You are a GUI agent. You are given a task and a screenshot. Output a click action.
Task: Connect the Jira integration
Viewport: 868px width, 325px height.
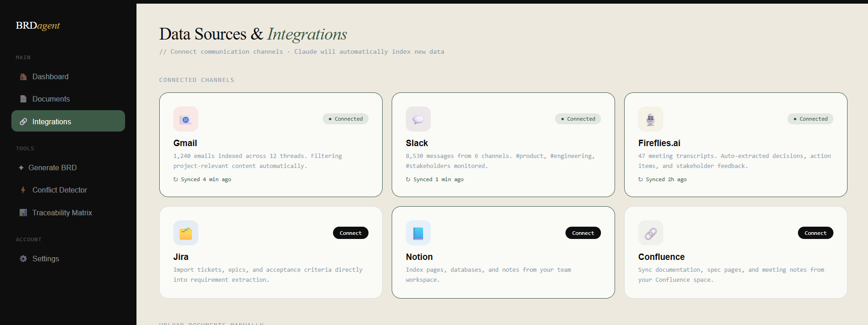pyautogui.click(x=351, y=233)
